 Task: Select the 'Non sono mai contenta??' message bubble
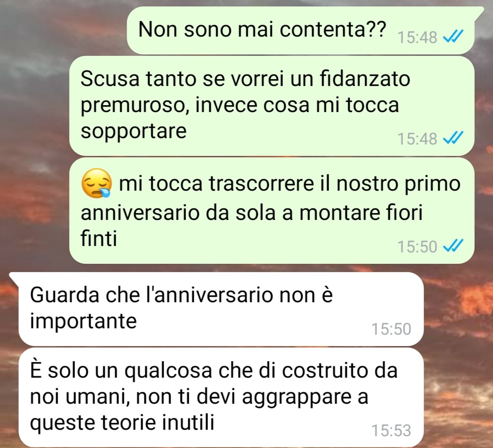(x=301, y=31)
